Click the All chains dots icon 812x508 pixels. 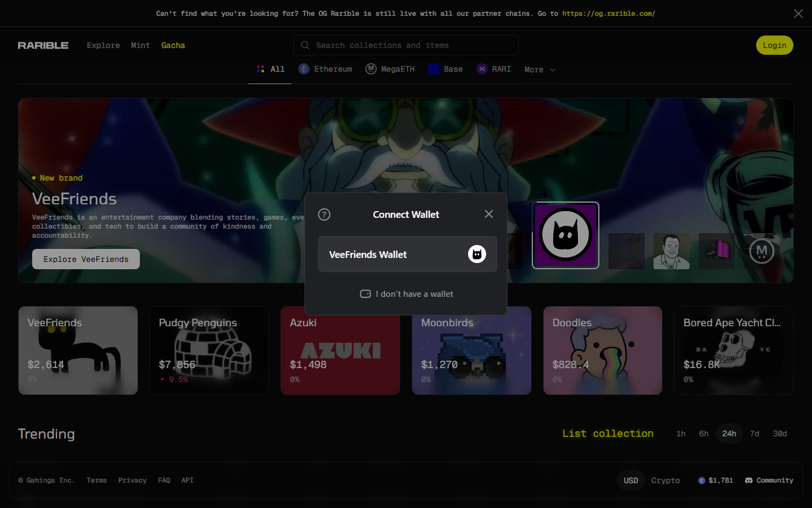[261, 69]
